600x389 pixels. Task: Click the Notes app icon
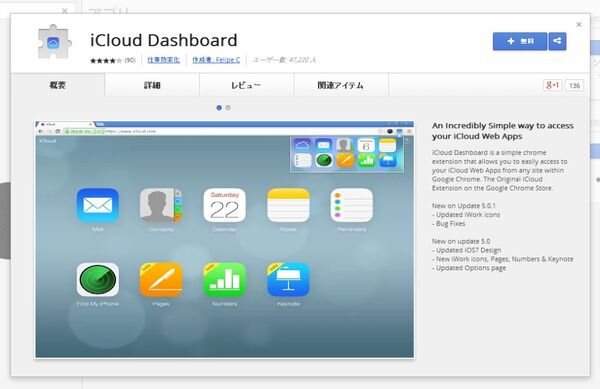[x=288, y=205]
